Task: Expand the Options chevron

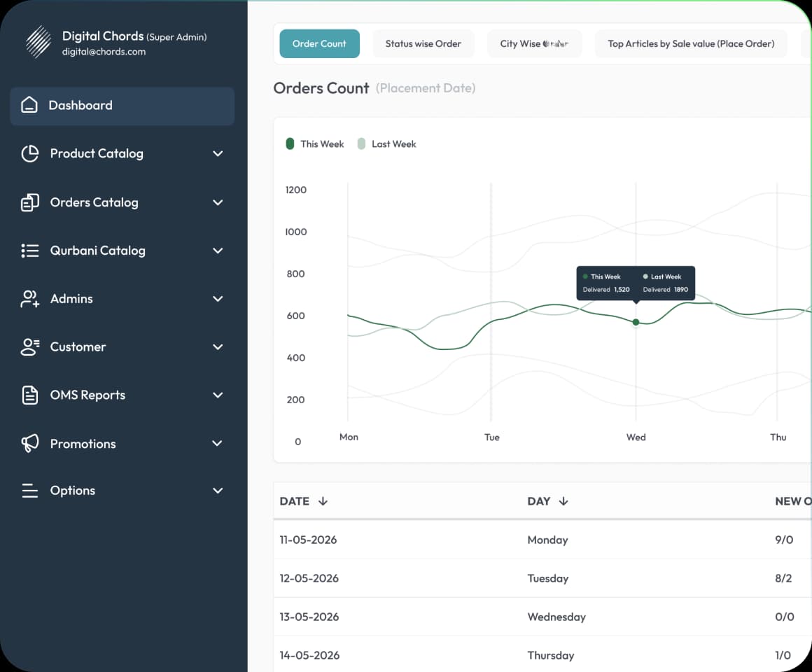Action: coord(218,490)
